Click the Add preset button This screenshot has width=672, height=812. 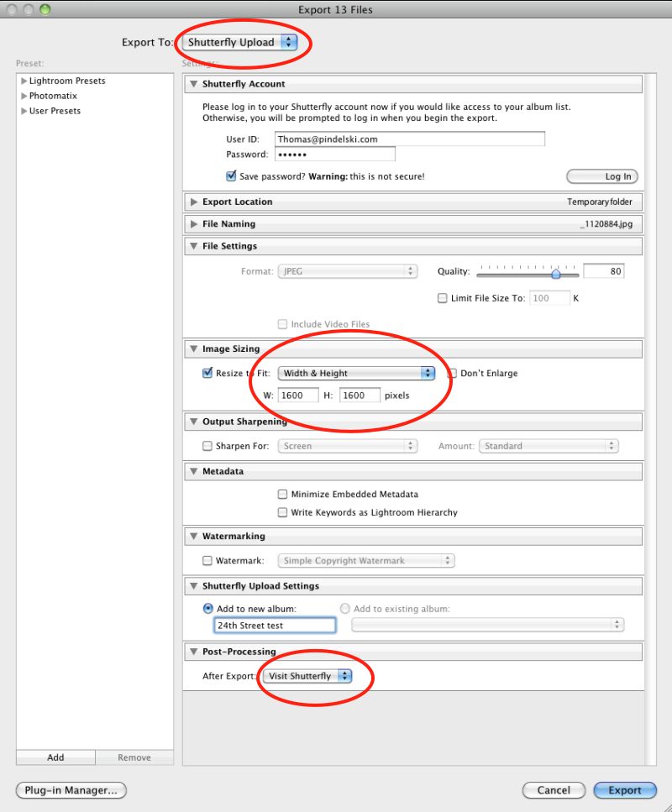point(55,757)
